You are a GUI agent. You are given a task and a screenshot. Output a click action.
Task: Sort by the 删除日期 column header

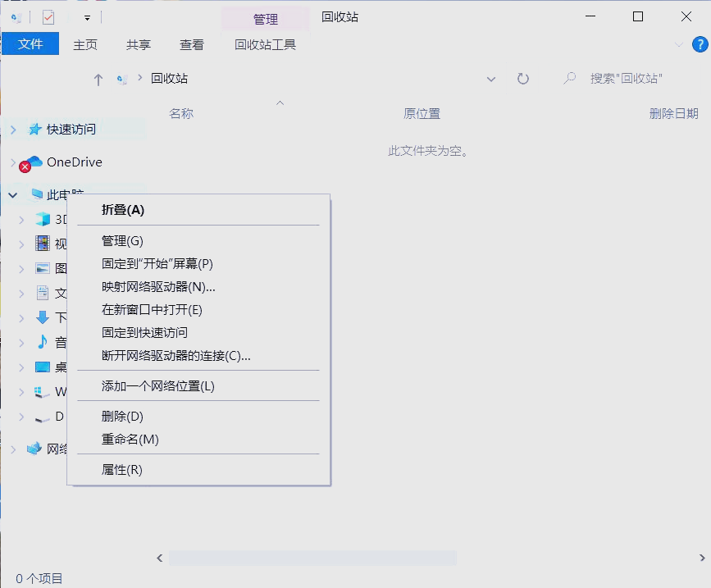(x=674, y=113)
